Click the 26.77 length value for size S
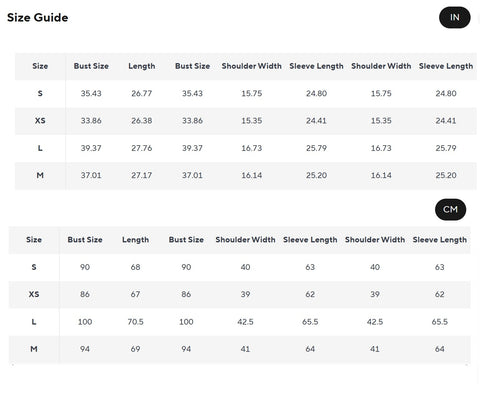This screenshot has height=402, width=480. [x=142, y=93]
